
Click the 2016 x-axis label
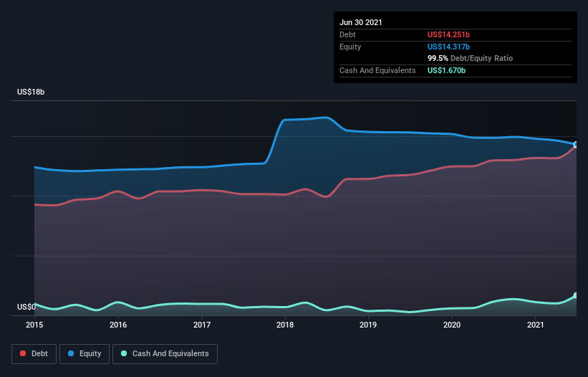coord(118,325)
